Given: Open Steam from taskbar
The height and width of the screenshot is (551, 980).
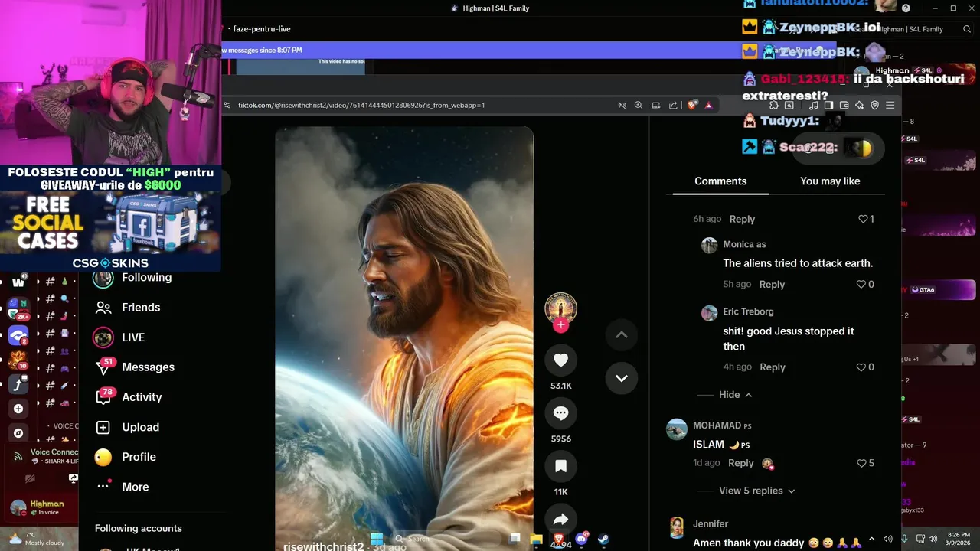Looking at the screenshot, I should [603, 539].
